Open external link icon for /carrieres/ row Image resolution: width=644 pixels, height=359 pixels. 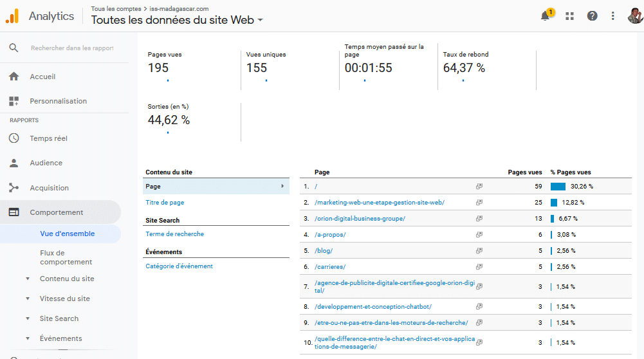click(x=479, y=266)
